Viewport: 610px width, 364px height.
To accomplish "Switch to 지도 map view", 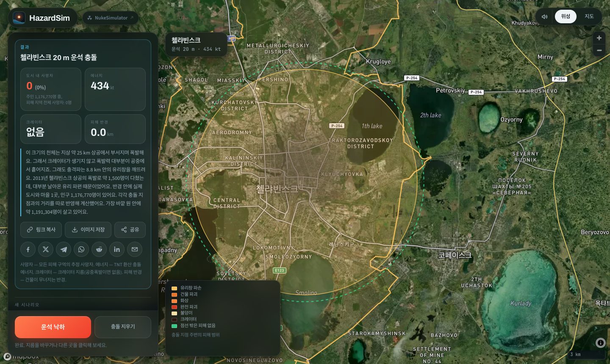I will click(589, 17).
